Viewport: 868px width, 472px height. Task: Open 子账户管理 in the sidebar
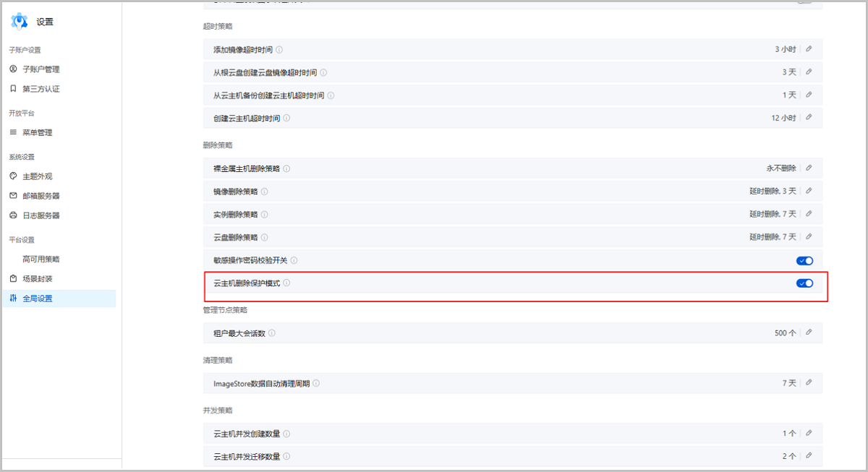point(41,69)
